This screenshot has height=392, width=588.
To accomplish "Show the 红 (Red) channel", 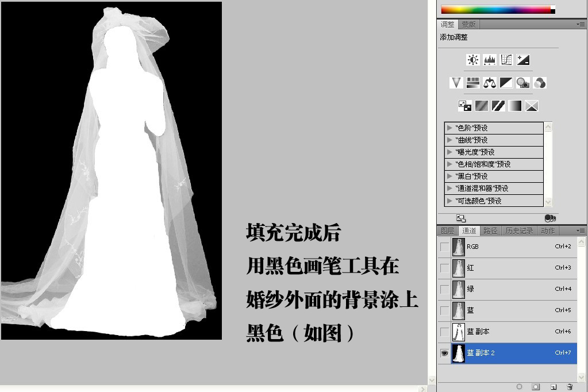I will tap(444, 268).
